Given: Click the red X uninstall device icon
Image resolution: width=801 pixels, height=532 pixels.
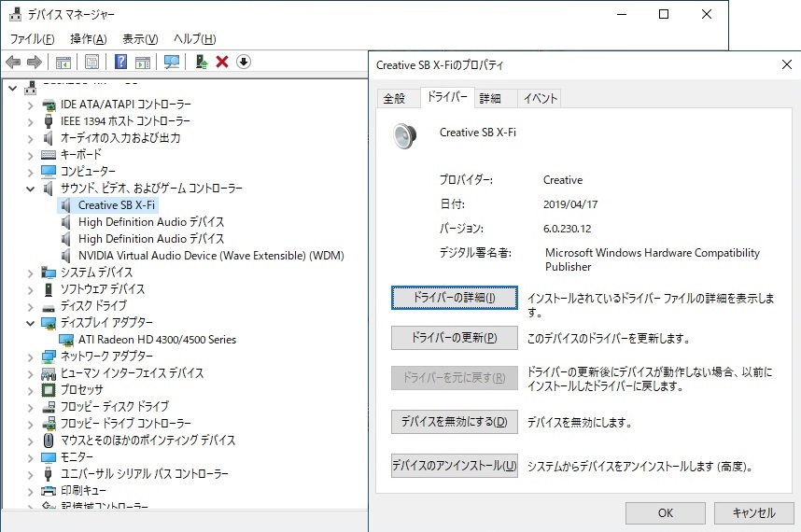Looking at the screenshot, I should pyautogui.click(x=222, y=63).
